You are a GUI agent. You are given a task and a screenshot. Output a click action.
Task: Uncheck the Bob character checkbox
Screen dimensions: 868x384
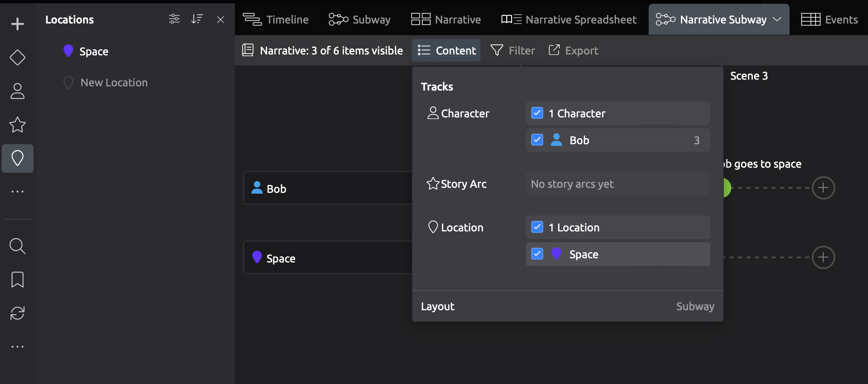point(537,140)
